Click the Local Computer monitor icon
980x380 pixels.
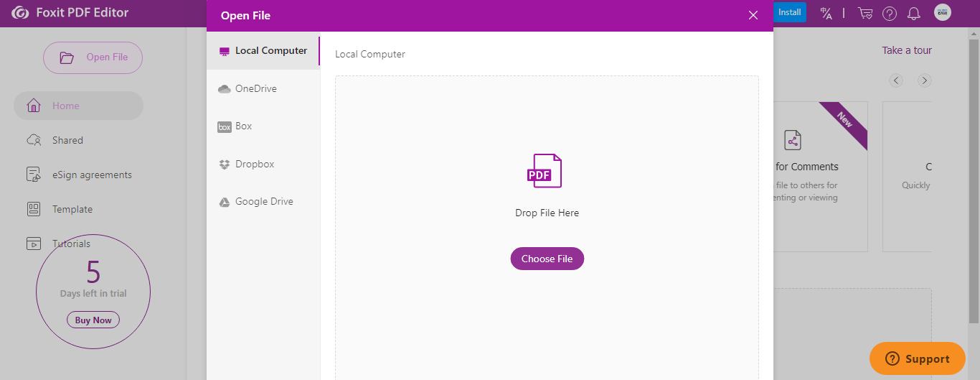[225, 52]
